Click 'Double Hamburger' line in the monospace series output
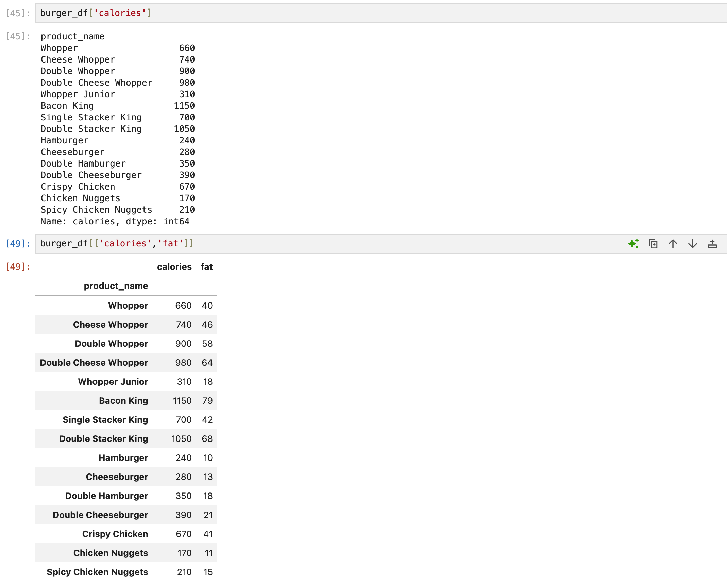This screenshot has width=727, height=588. pos(83,163)
